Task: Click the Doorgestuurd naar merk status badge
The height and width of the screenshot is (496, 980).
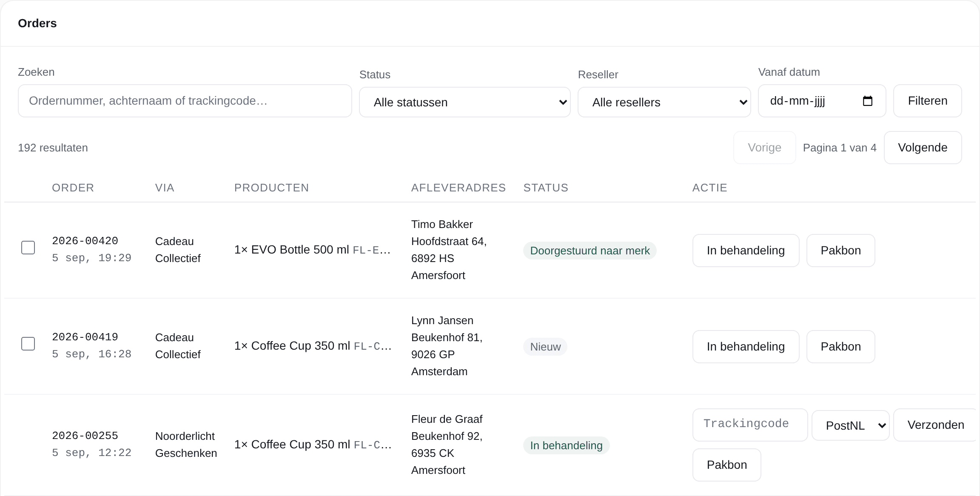Action: coord(590,251)
